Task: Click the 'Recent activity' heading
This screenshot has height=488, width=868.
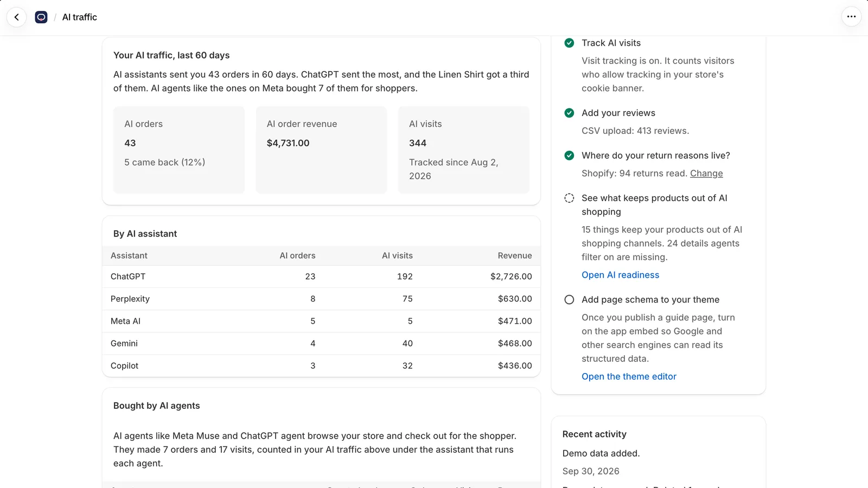Action: pos(594,434)
